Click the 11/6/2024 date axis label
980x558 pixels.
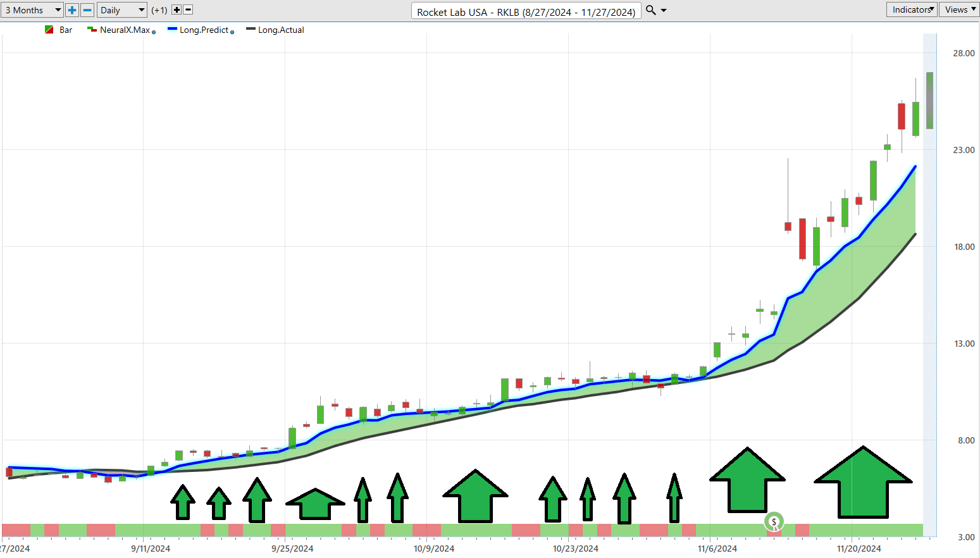[x=717, y=549]
